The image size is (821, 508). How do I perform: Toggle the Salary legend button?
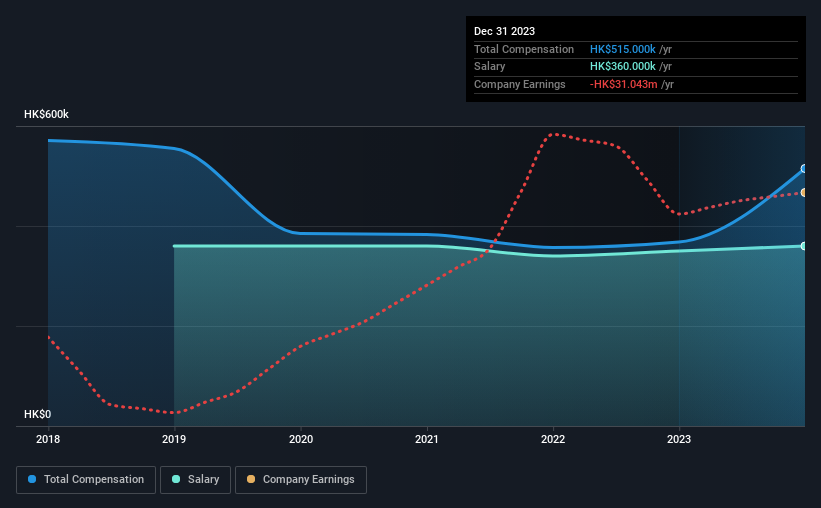195,479
